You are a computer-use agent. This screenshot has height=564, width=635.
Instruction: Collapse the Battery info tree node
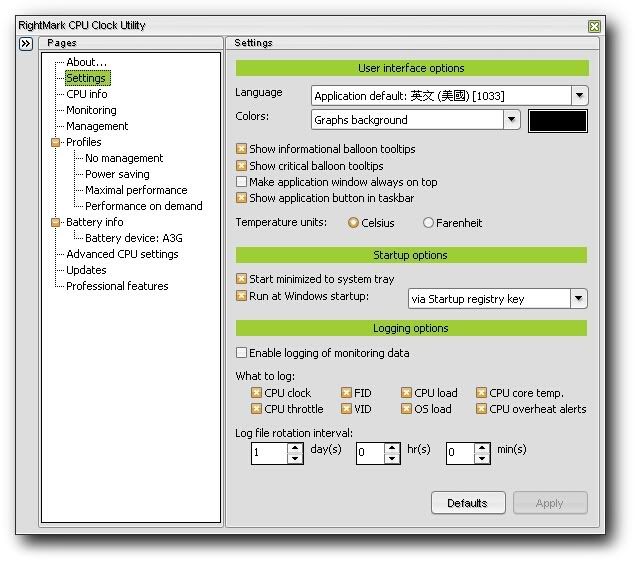(x=55, y=222)
